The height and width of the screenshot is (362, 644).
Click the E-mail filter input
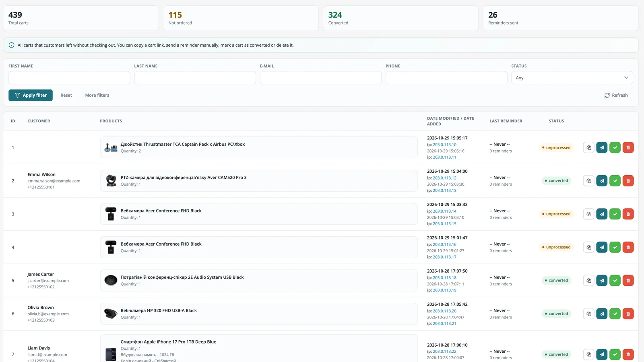[320, 78]
